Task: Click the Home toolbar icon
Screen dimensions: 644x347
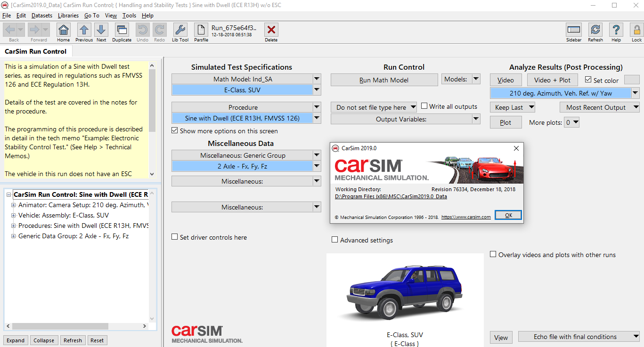Action: click(x=64, y=31)
